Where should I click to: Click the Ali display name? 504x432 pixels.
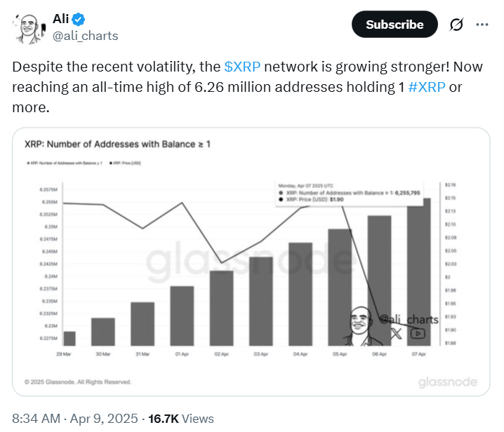(x=62, y=18)
